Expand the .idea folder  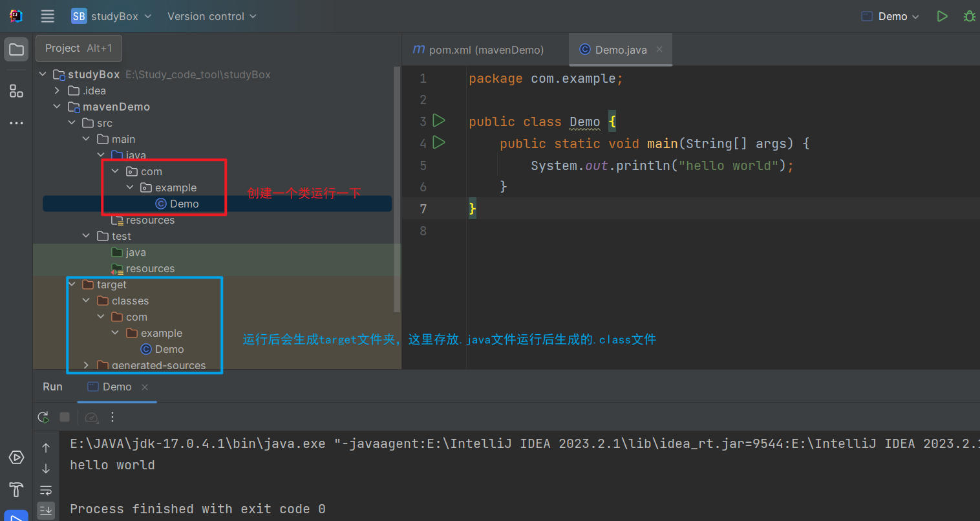pos(57,90)
